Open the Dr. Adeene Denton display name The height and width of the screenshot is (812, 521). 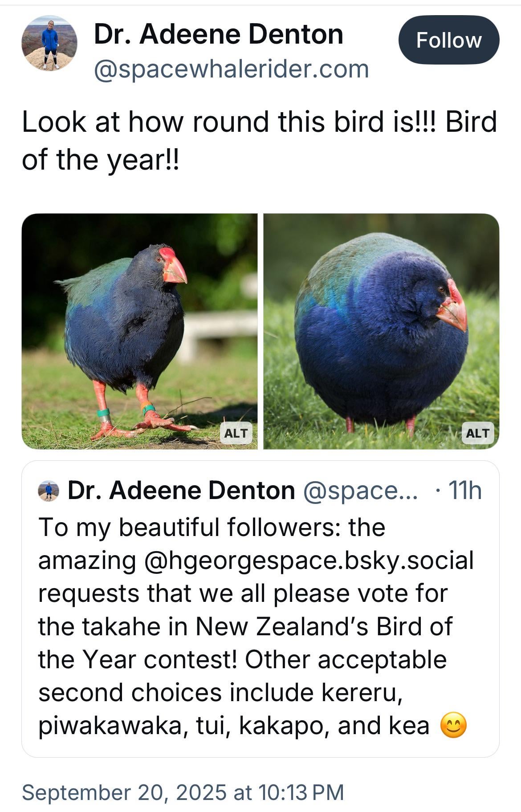pos(219,34)
